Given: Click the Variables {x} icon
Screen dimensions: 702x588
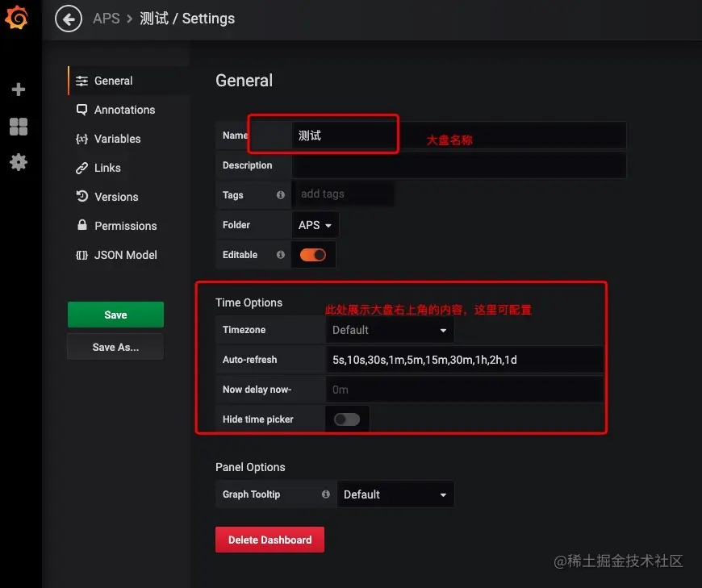Looking at the screenshot, I should (81, 139).
